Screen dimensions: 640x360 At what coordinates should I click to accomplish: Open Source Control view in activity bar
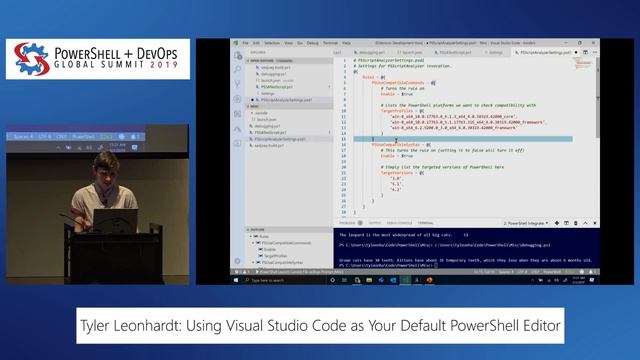coord(238,84)
